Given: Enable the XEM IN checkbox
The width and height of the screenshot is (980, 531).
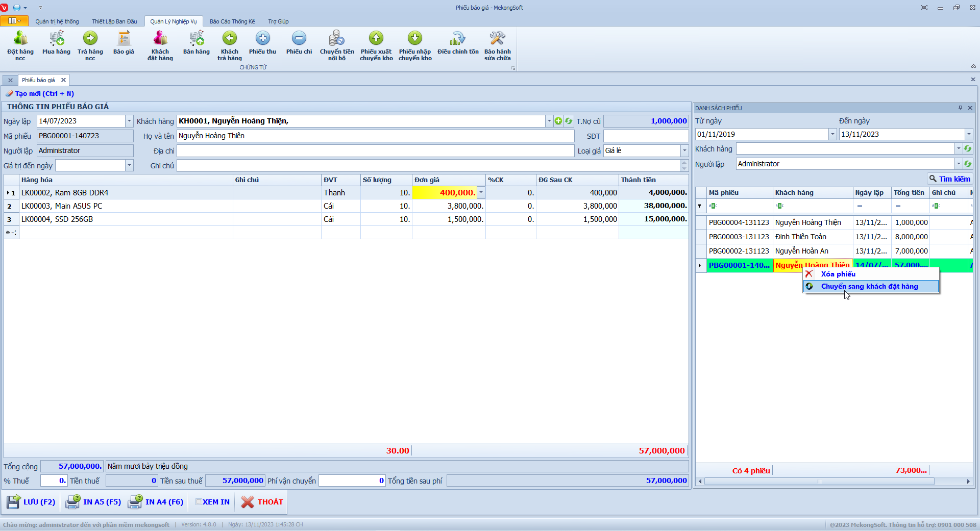Looking at the screenshot, I should [199, 502].
